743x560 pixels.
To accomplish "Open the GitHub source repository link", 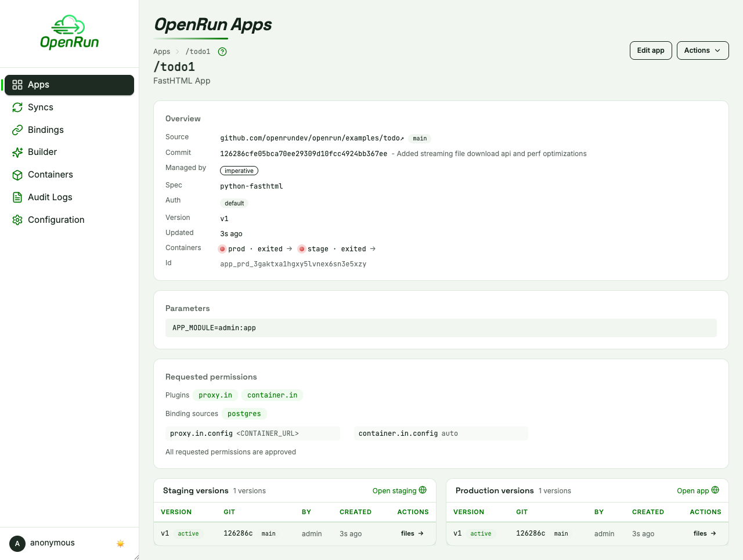I will pyautogui.click(x=312, y=138).
